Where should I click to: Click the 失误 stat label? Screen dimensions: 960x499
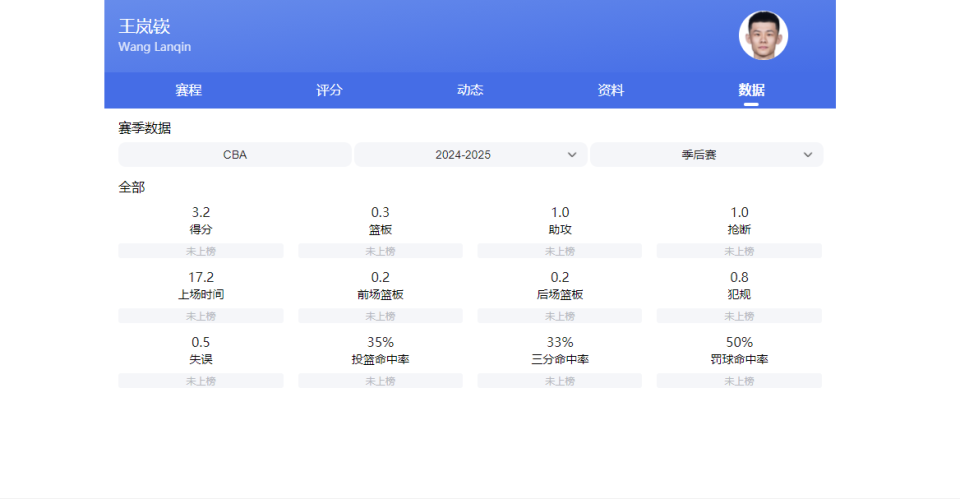click(x=201, y=359)
